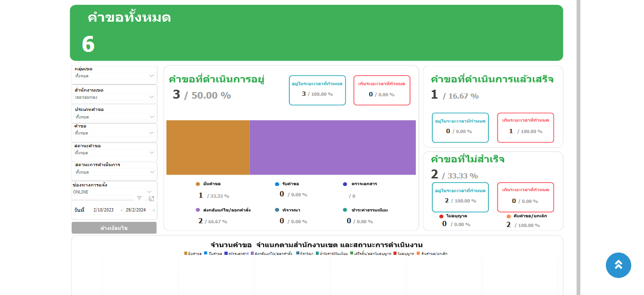Open the สถานะการดำเนินการ dropdown
Screen dimensions: 644x295
tap(151, 172)
